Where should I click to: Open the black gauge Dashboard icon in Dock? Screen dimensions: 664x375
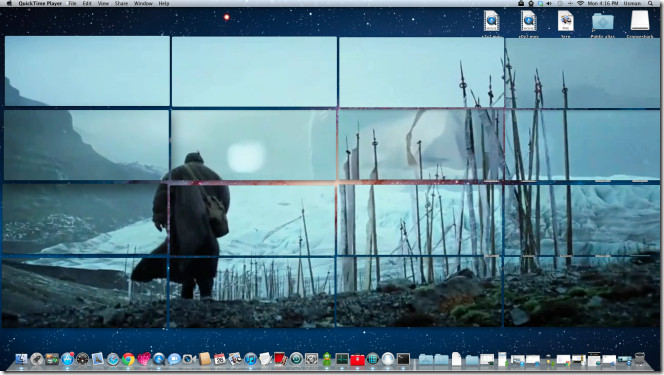83,359
